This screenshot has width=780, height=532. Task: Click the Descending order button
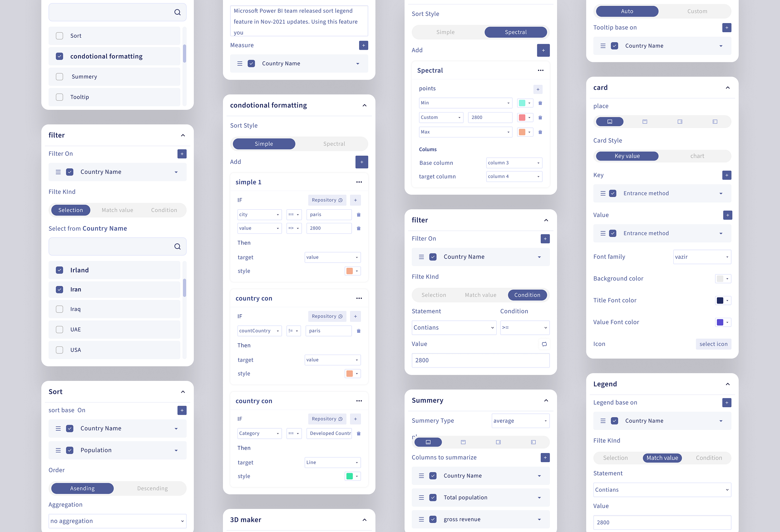click(x=152, y=487)
